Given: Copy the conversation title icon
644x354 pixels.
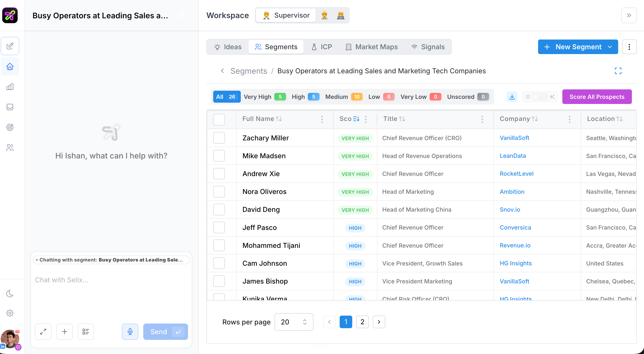Looking at the screenshot, I should click(183, 16).
